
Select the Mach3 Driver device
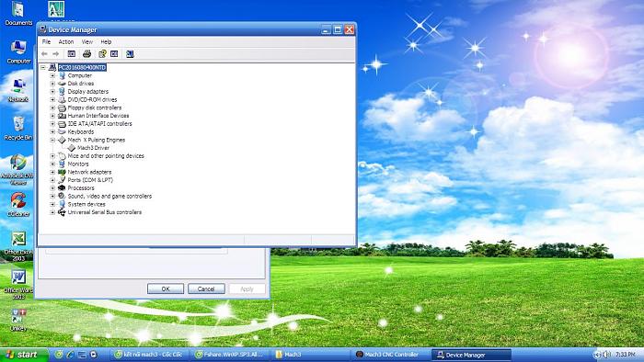tap(93, 148)
